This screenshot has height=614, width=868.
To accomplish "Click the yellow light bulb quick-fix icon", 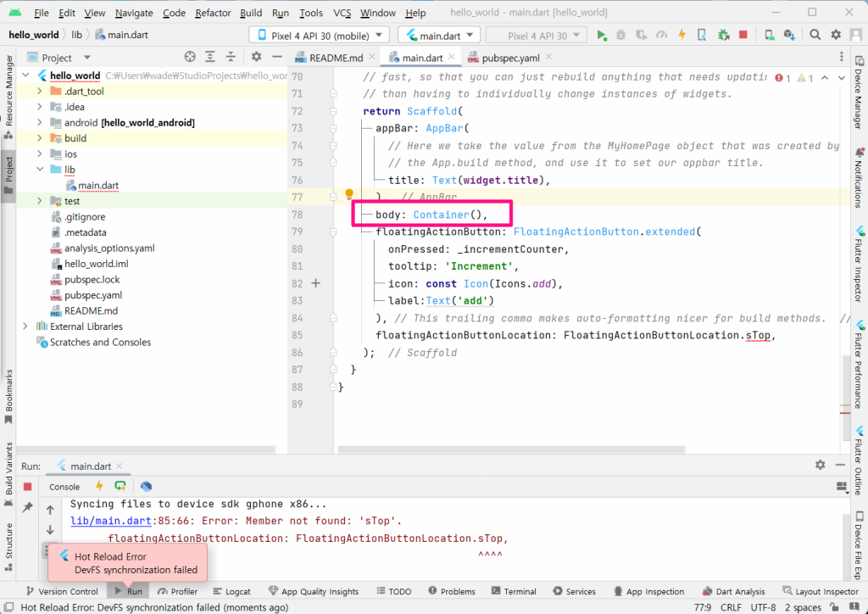I will pos(348,195).
